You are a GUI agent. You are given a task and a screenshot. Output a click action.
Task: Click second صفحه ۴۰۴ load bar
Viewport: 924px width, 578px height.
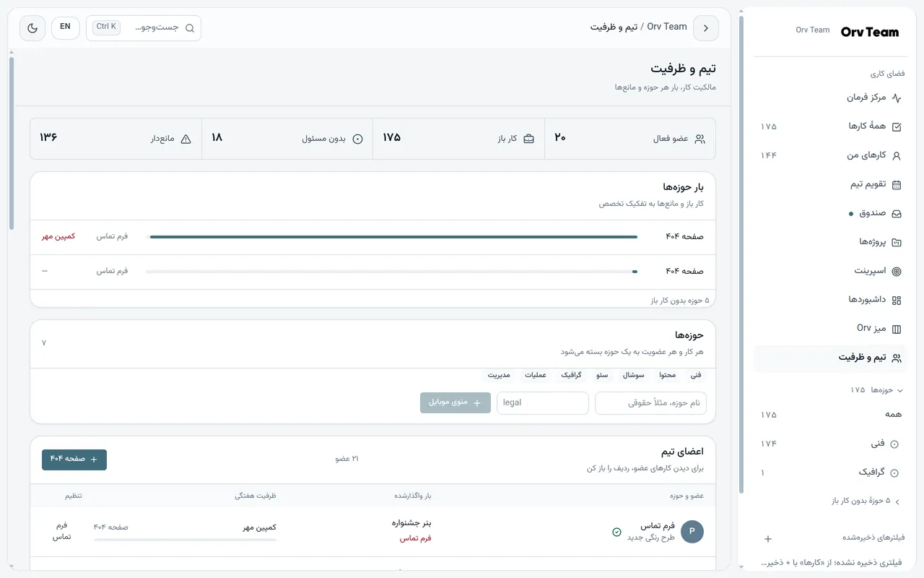coord(391,272)
